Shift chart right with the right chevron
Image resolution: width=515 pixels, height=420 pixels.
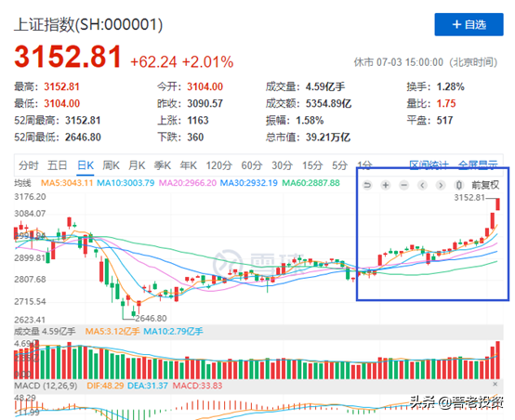441,185
